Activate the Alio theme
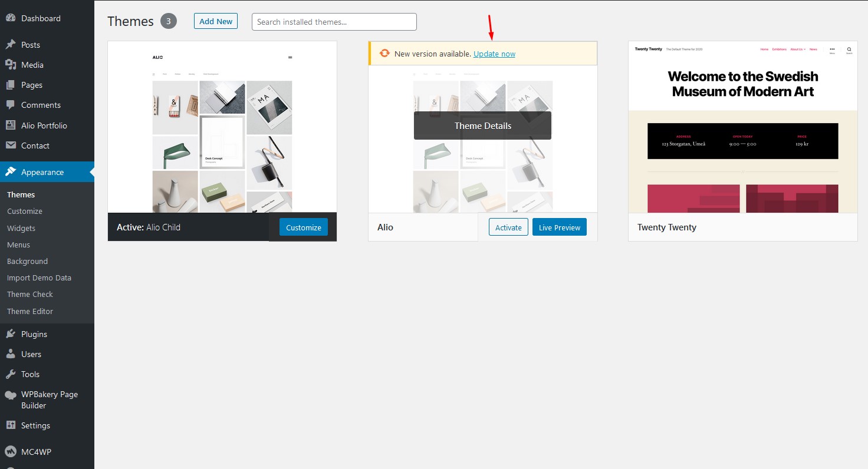 coord(508,227)
